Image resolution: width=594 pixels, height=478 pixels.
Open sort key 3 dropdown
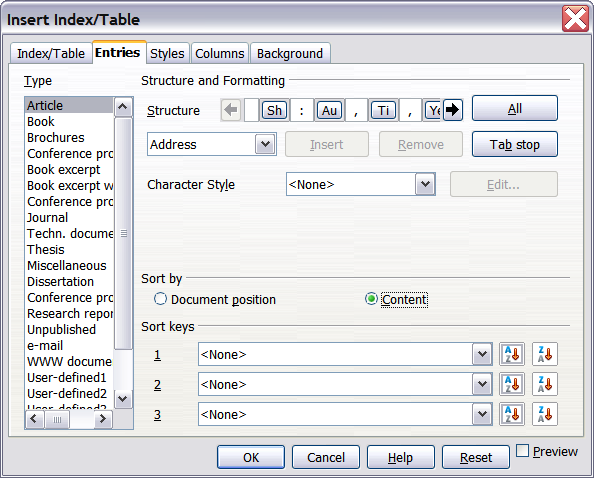click(x=482, y=414)
